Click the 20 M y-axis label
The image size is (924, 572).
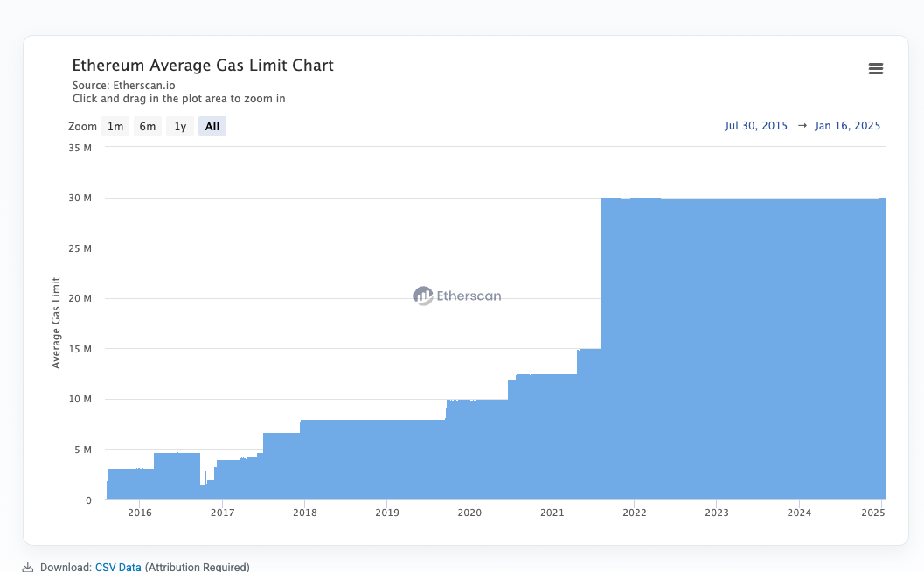pyautogui.click(x=80, y=298)
